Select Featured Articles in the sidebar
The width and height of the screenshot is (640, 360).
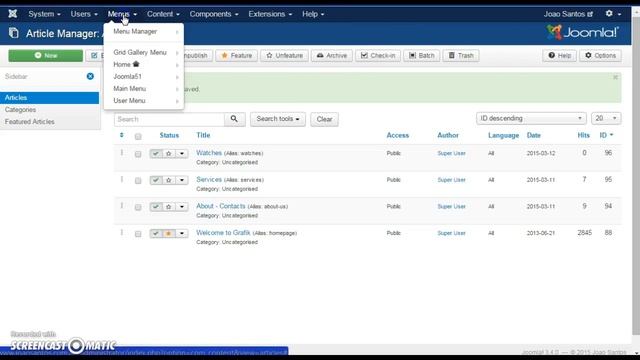(29, 122)
